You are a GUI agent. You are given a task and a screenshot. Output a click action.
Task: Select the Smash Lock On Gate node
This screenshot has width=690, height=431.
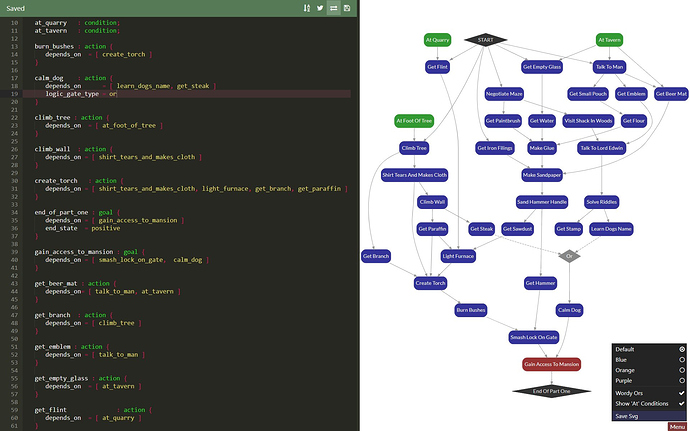pos(534,337)
